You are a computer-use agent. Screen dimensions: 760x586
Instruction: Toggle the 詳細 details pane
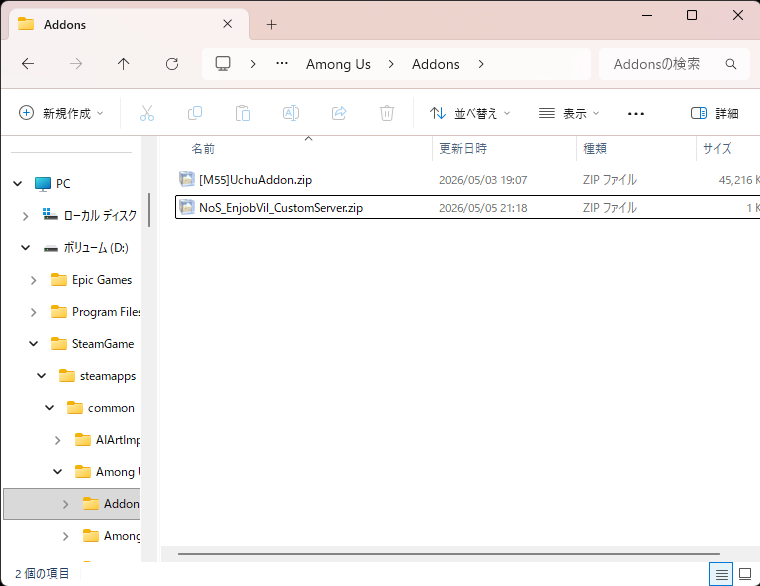tap(714, 113)
